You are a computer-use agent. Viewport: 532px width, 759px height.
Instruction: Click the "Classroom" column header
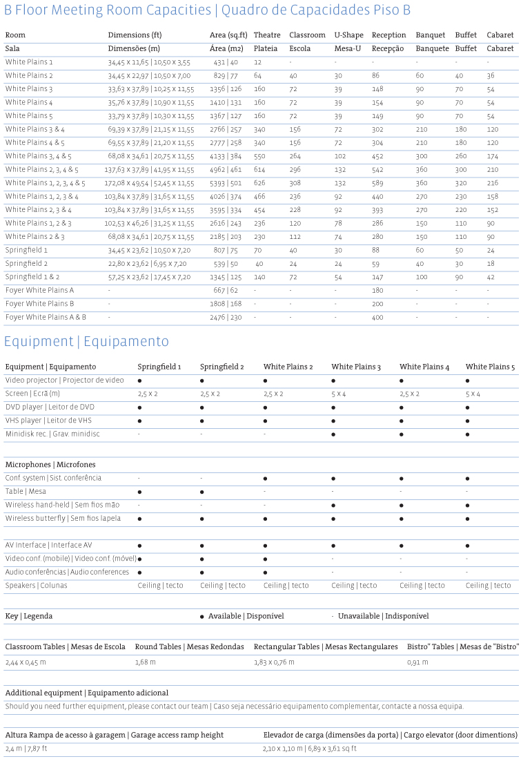307,35
